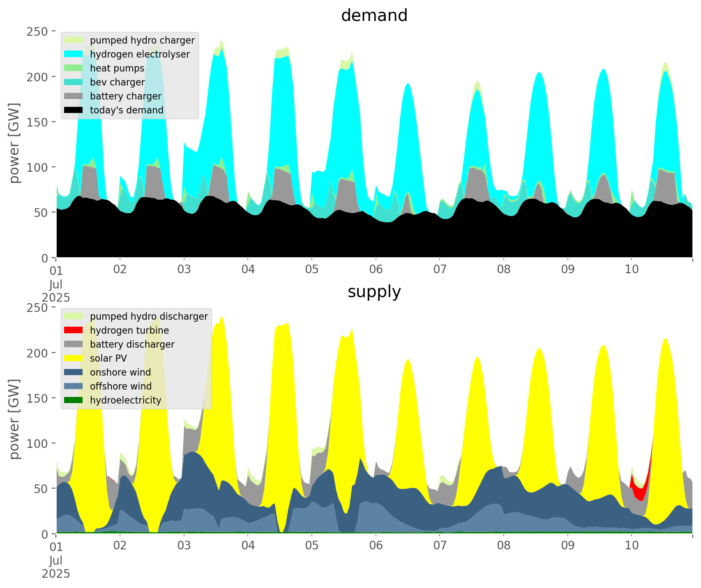
Task: Click the heat pumps legend swatch
Action: pyautogui.click(x=74, y=68)
